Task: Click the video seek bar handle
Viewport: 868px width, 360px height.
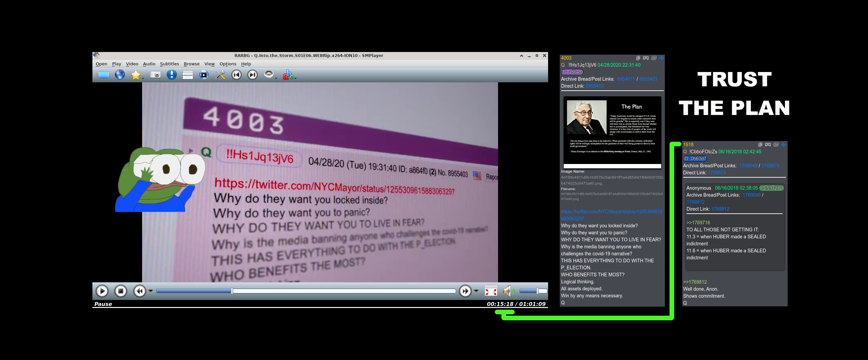Action: (x=232, y=291)
